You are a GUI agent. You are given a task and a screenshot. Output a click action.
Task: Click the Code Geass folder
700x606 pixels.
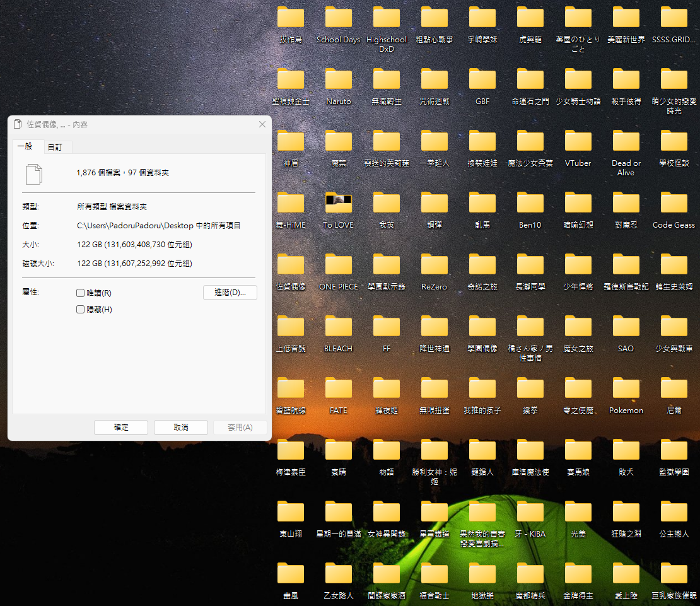[x=674, y=204]
